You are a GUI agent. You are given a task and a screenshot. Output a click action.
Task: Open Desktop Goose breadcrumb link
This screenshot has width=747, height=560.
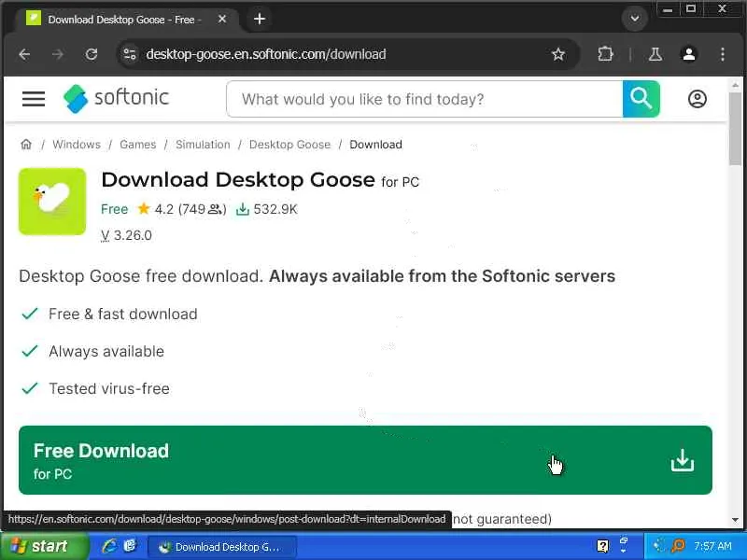(289, 145)
